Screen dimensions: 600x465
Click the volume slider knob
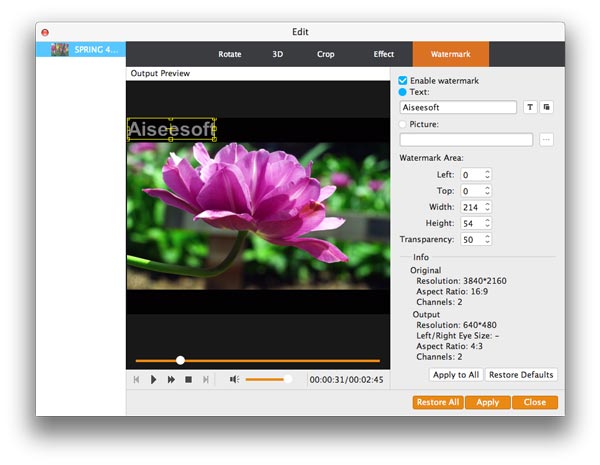point(287,379)
